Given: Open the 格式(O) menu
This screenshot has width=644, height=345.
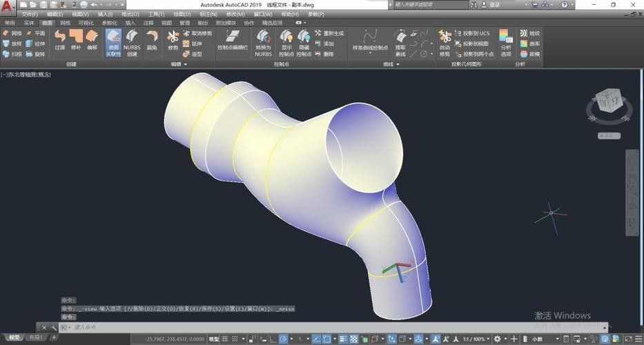Looking at the screenshot, I should [130, 14].
